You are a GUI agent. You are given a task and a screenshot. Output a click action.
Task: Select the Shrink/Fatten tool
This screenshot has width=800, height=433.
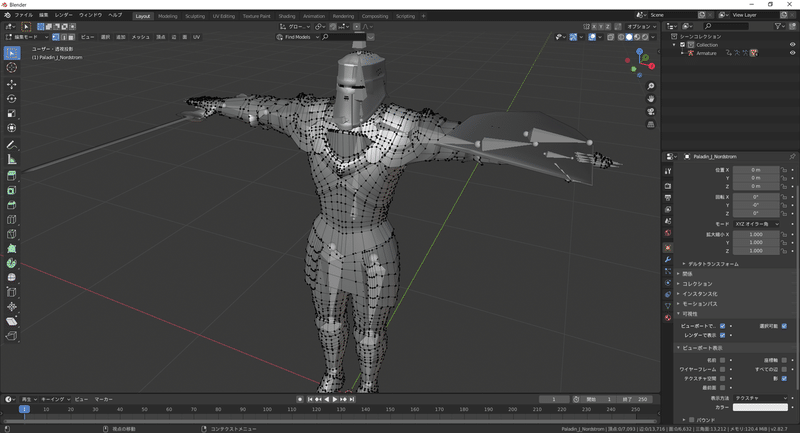tap(12, 307)
